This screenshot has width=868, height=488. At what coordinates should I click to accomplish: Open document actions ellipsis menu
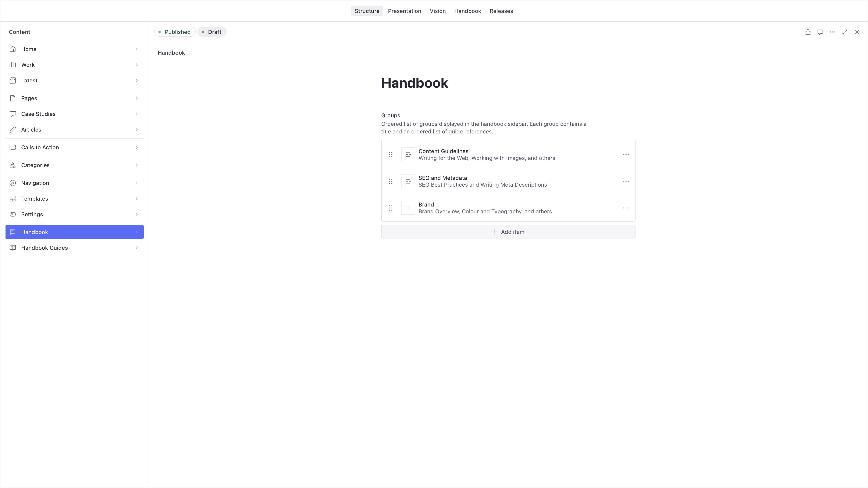tap(833, 32)
